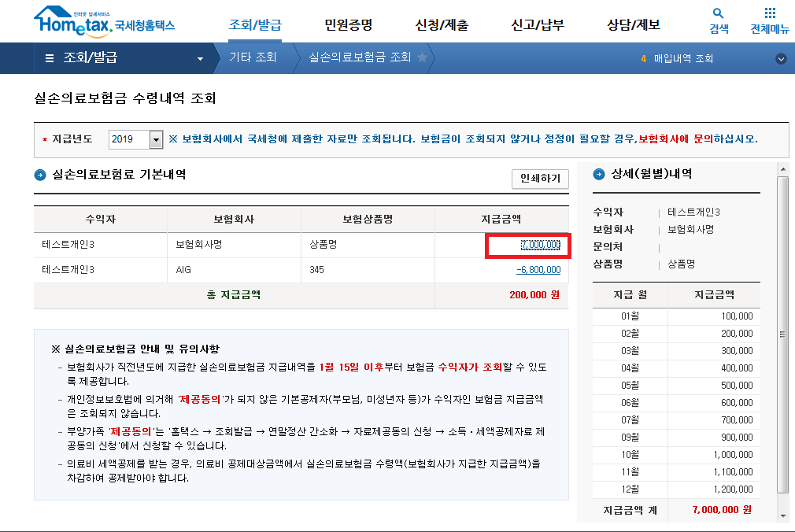Open the 상담/제보 top menu
Viewport: 795px width, 532px height.
point(634,24)
